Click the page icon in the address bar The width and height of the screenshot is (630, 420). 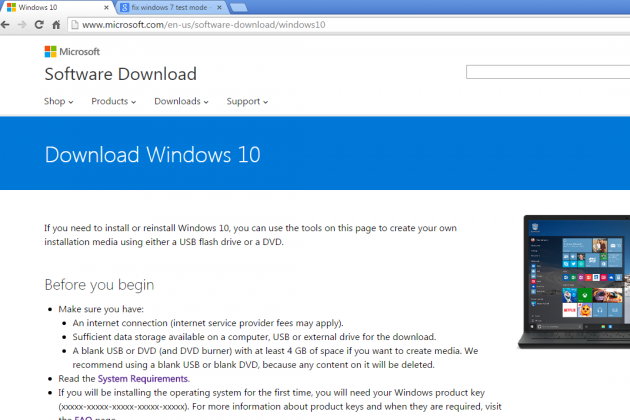point(74,25)
